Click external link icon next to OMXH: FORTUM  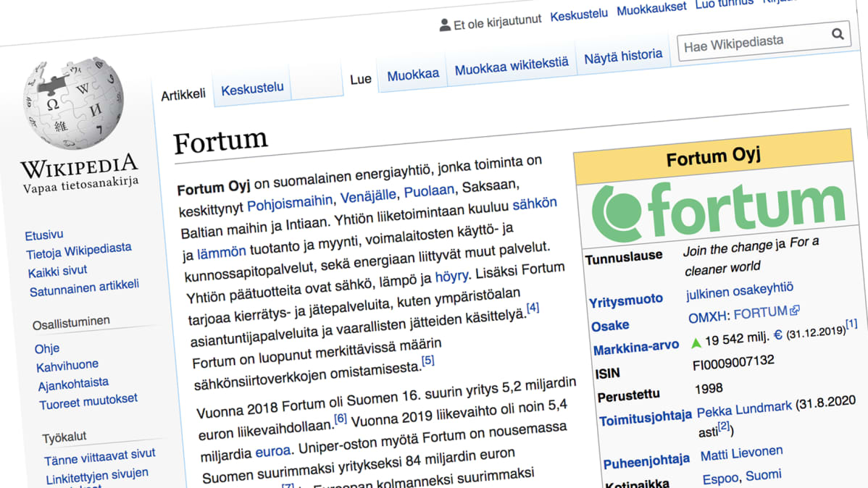794,311
